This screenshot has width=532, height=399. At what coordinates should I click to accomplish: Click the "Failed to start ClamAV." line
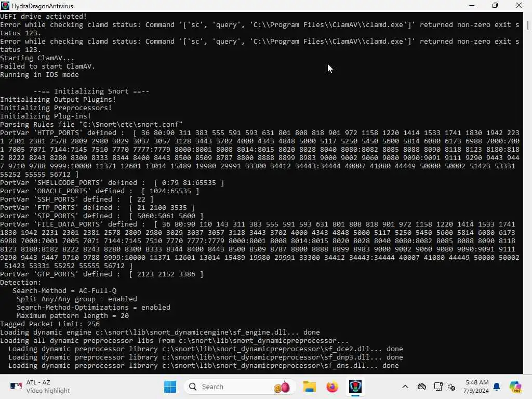(x=47, y=66)
